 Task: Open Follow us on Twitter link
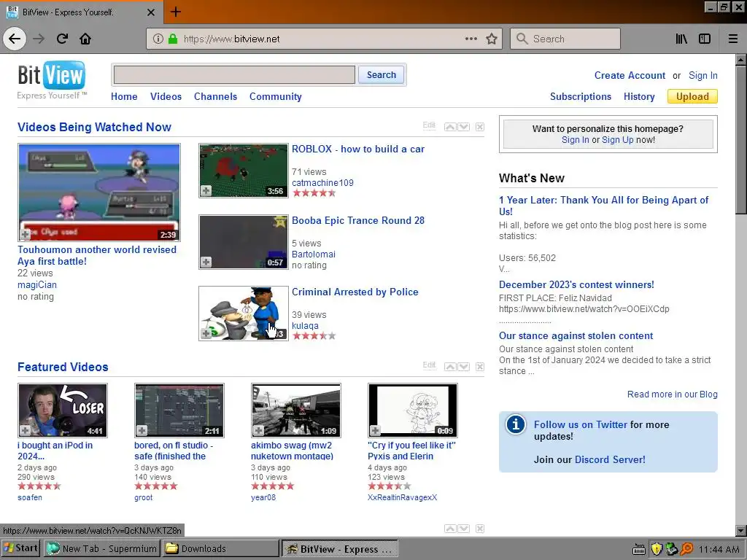point(580,424)
